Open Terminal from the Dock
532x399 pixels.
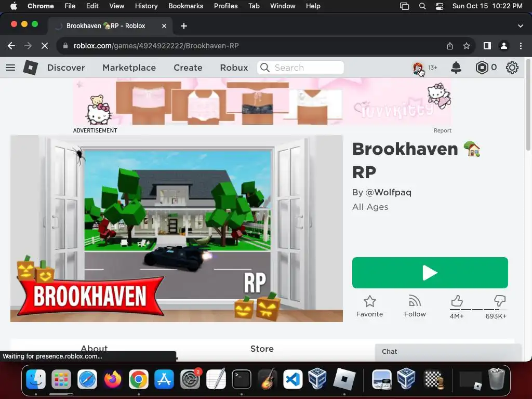[242, 379]
